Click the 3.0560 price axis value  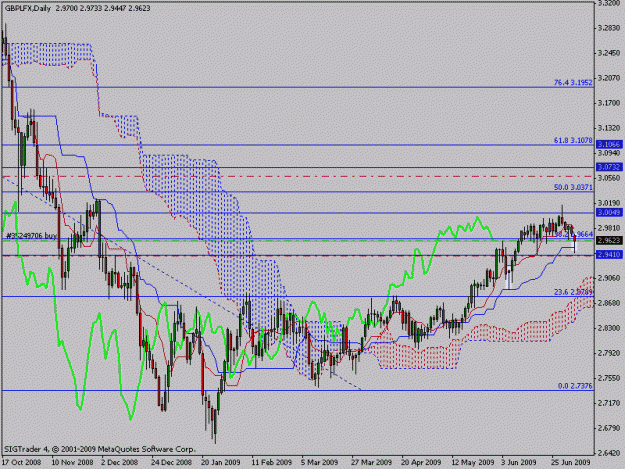click(609, 178)
